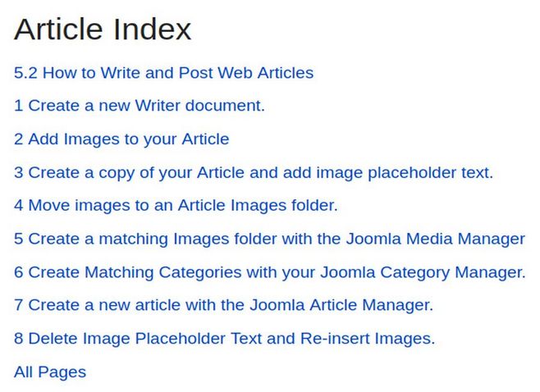540x392 pixels.
Task: Select the section 3 link about image placeholder text
Action: click(x=254, y=173)
